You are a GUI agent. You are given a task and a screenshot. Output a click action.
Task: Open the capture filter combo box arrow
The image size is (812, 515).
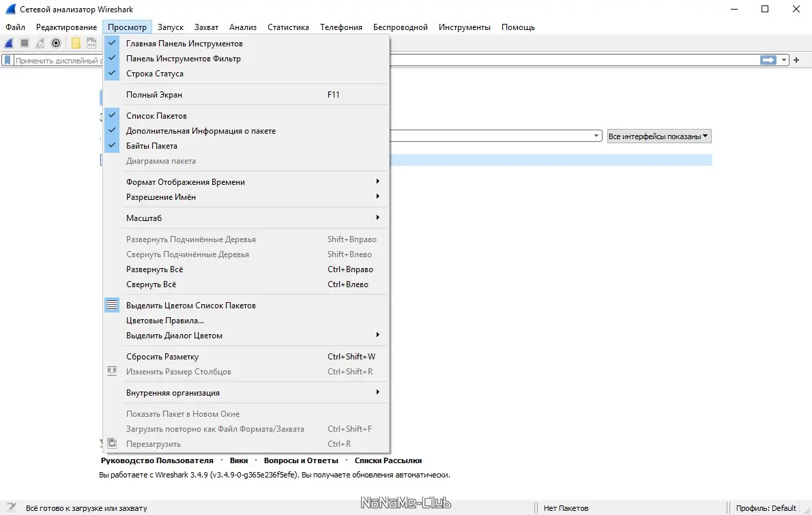pyautogui.click(x=596, y=136)
